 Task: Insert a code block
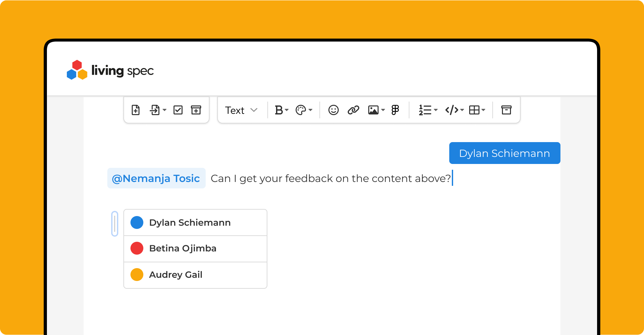pos(454,110)
